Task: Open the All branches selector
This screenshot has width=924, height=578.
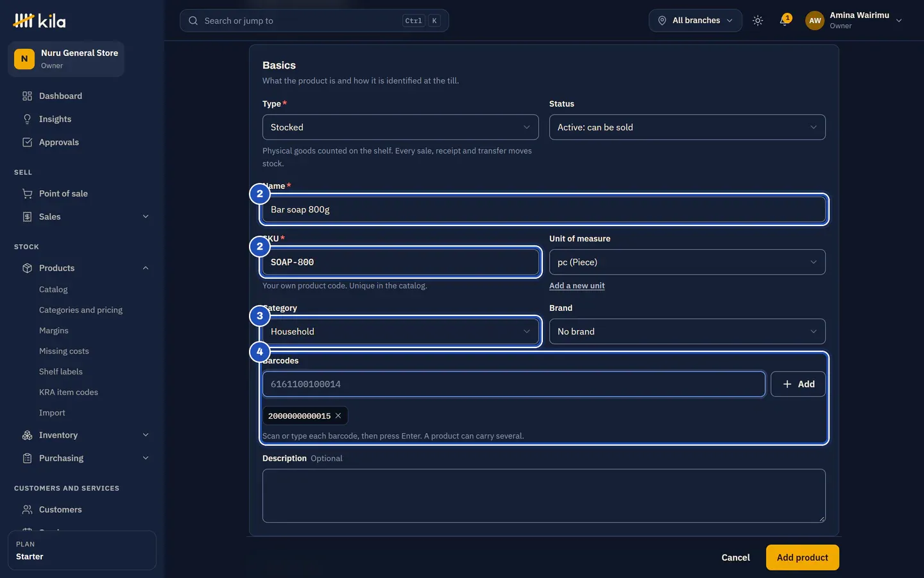Action: tap(695, 21)
